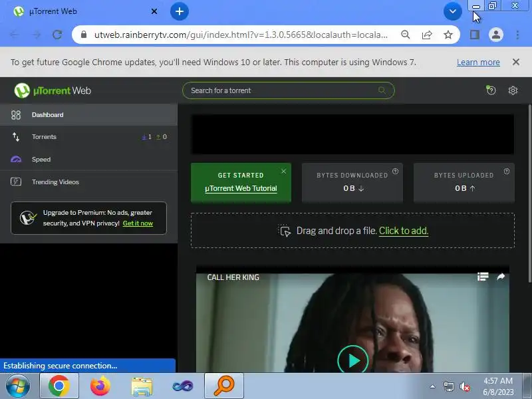Focus the Search for a torrent field
Viewport: 532px width, 399px height.
click(289, 90)
